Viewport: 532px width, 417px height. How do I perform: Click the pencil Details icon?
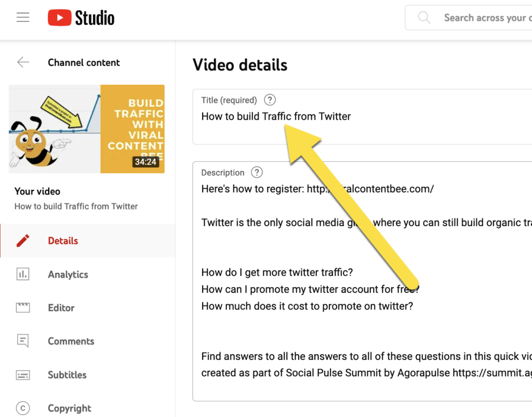(x=23, y=241)
